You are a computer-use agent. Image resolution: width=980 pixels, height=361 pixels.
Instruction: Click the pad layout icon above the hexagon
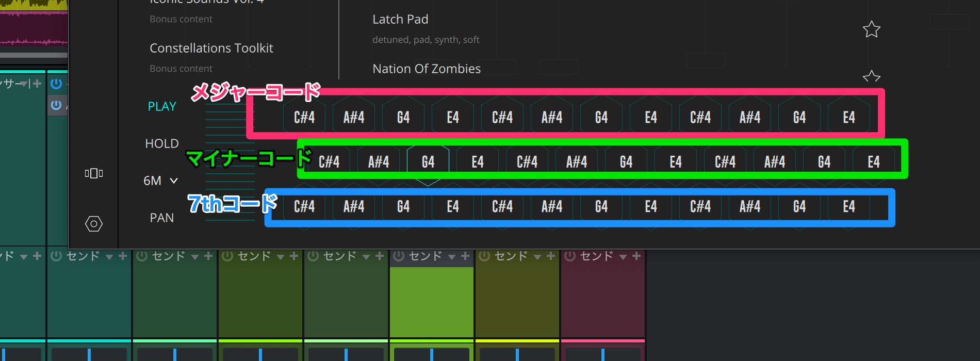click(x=94, y=173)
